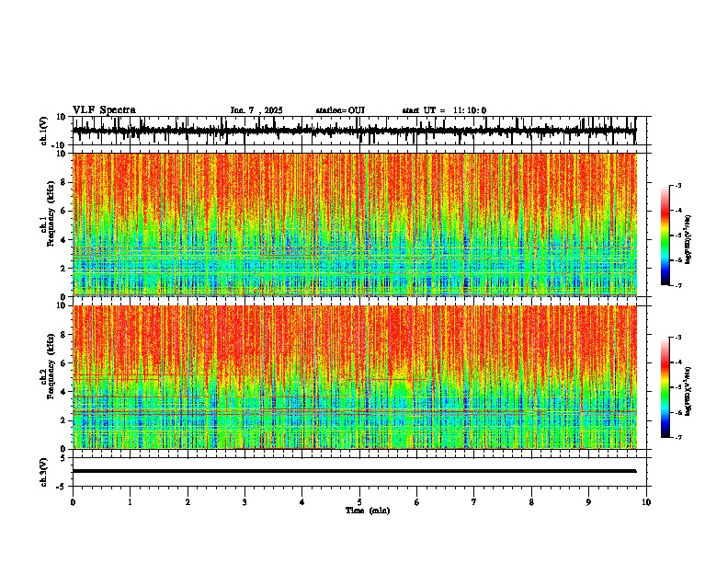This screenshot has width=728, height=563.
Task: Click the ch.1 spectrogram color bar
Action: (x=665, y=236)
